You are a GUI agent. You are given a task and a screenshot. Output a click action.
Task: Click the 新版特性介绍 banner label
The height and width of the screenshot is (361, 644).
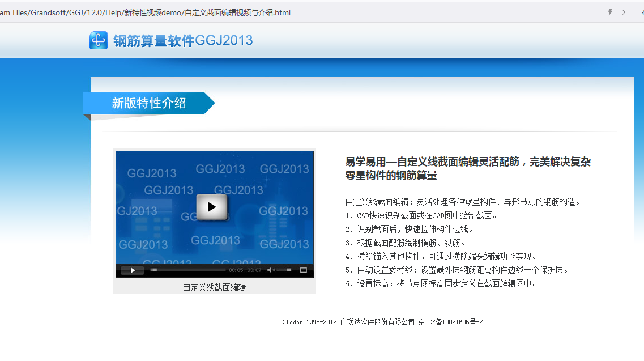pyautogui.click(x=148, y=103)
